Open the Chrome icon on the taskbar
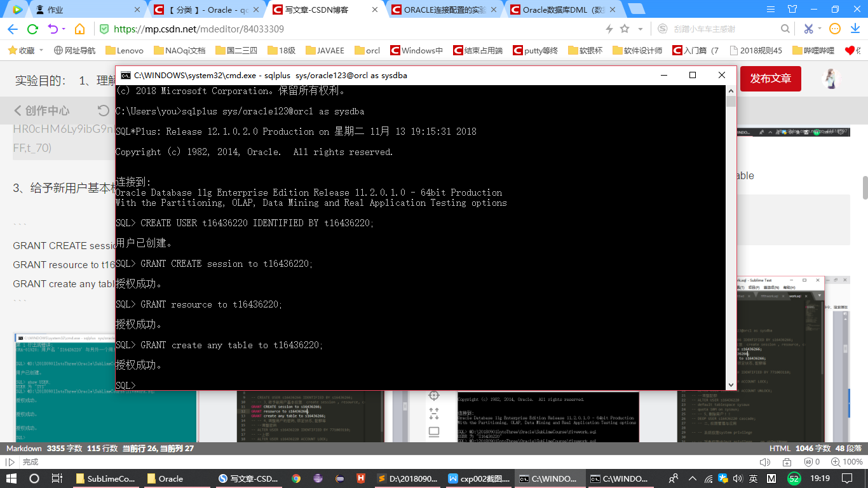868x488 pixels. (x=296, y=478)
